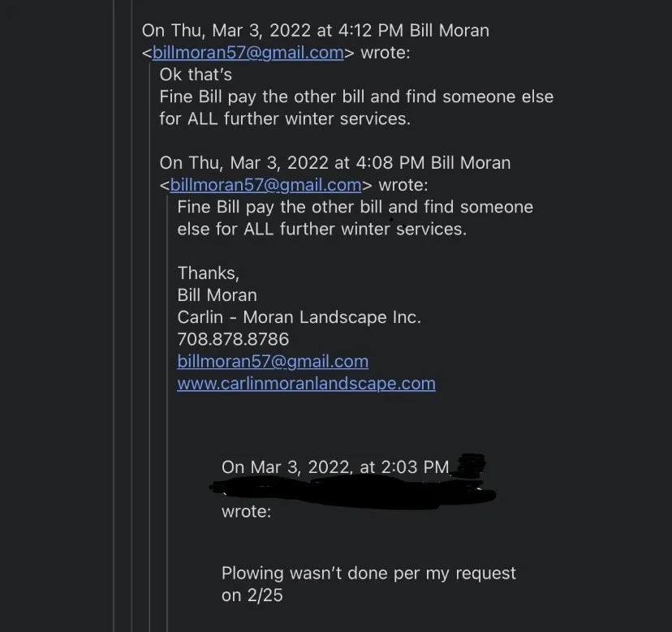Click "wrote:" beneath the redacted sender
Image resolution: width=672 pixels, height=632 pixels.
click(x=246, y=511)
